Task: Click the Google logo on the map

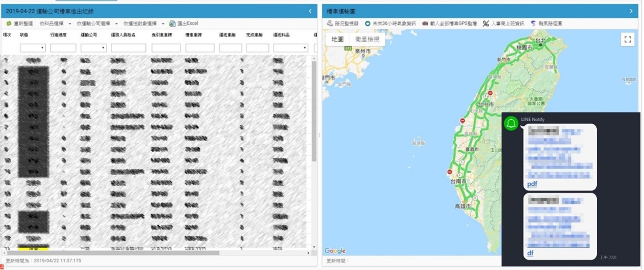Action: pyautogui.click(x=335, y=251)
